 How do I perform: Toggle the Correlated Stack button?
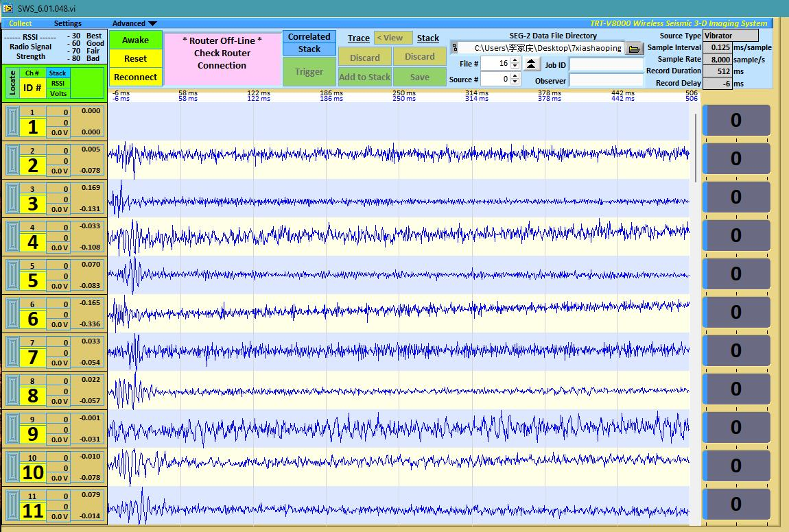(309, 43)
